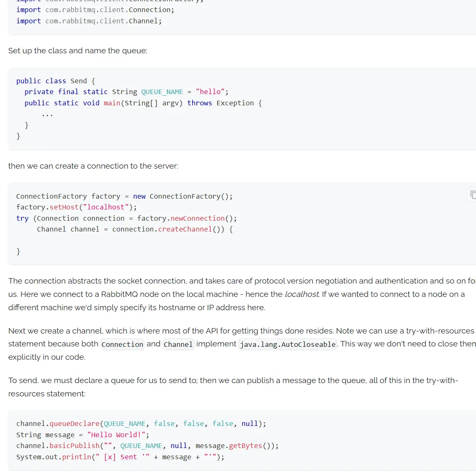Click the println method call
This screenshot has height=473, width=476.
[77, 457]
